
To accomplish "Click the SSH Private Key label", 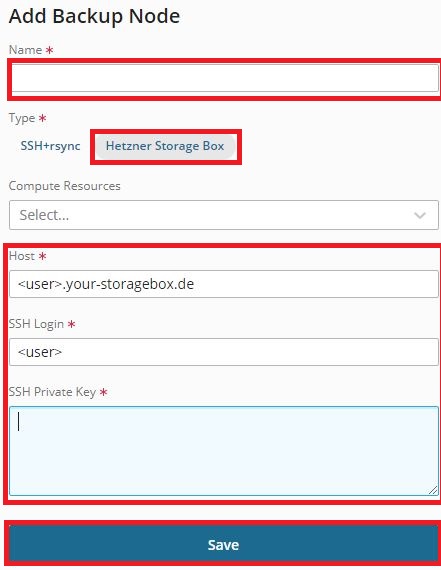I will click(x=52, y=392).
